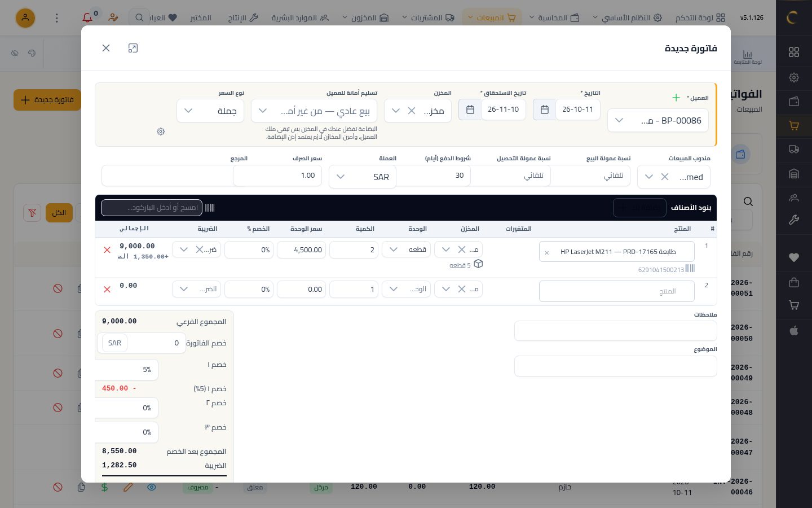Click the exchange rate field 1.00
Viewport: 812px width, 508px height.
(277, 176)
